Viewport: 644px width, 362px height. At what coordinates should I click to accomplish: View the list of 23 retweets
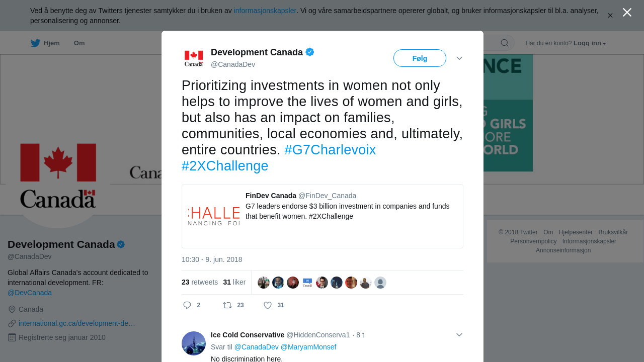point(200,282)
